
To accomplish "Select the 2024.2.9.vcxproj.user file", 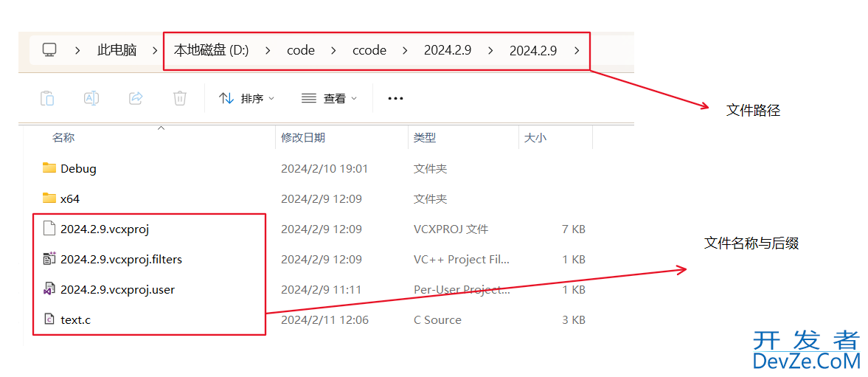I will (x=117, y=289).
